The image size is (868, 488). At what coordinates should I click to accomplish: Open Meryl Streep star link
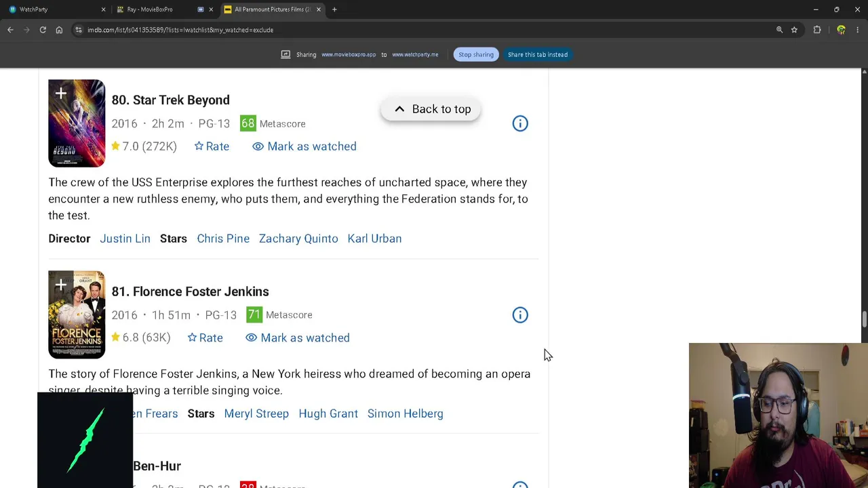pos(256,413)
